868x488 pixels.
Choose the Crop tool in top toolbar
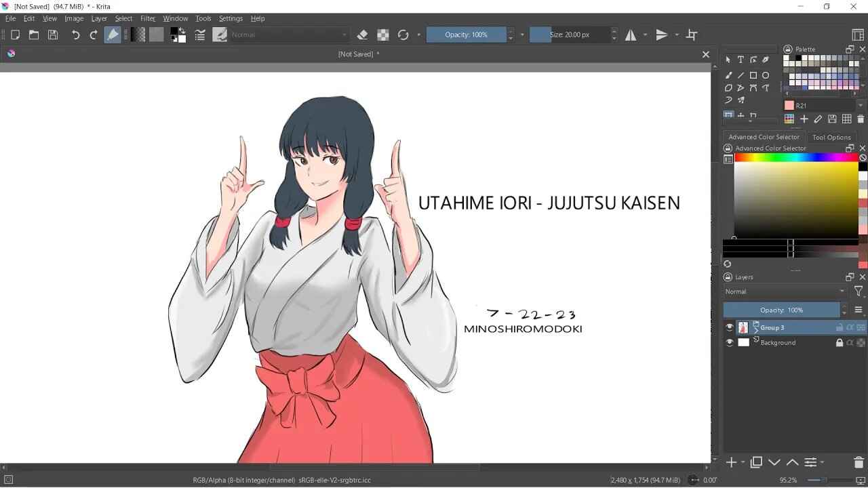pos(692,35)
